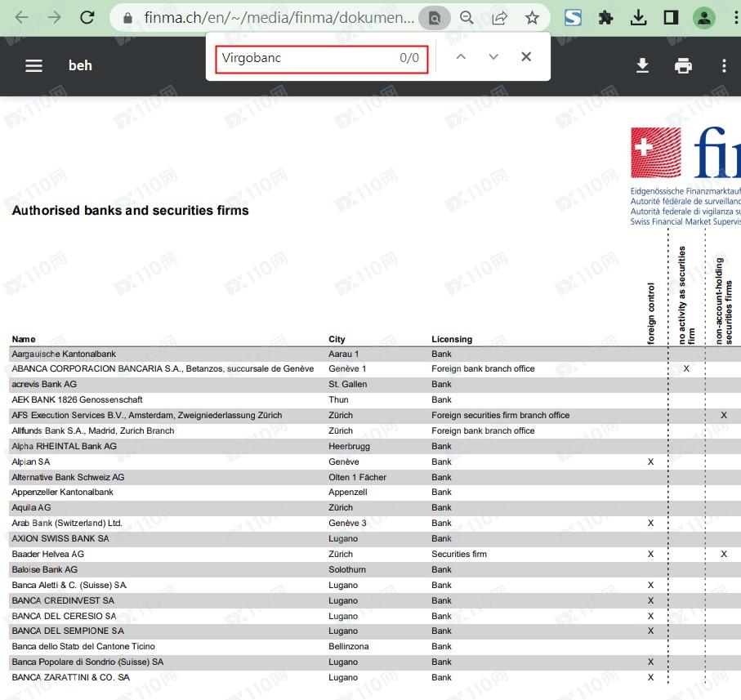Print the PDF document
This screenshot has width=741, height=700.
[x=683, y=65]
